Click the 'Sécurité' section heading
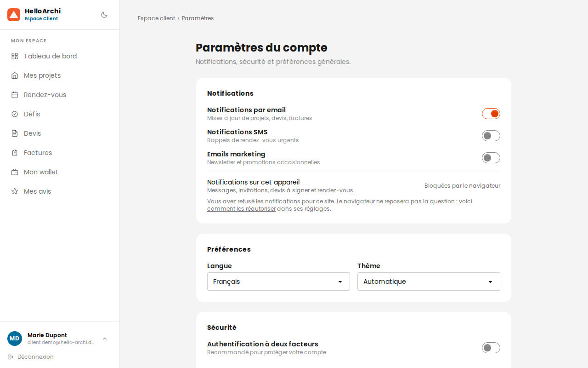The image size is (588, 368). (x=222, y=328)
